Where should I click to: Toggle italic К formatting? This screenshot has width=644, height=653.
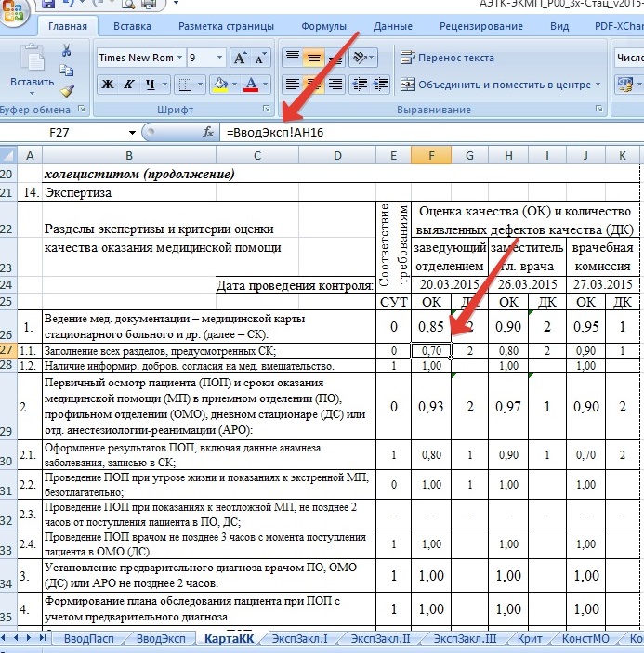pos(129,85)
